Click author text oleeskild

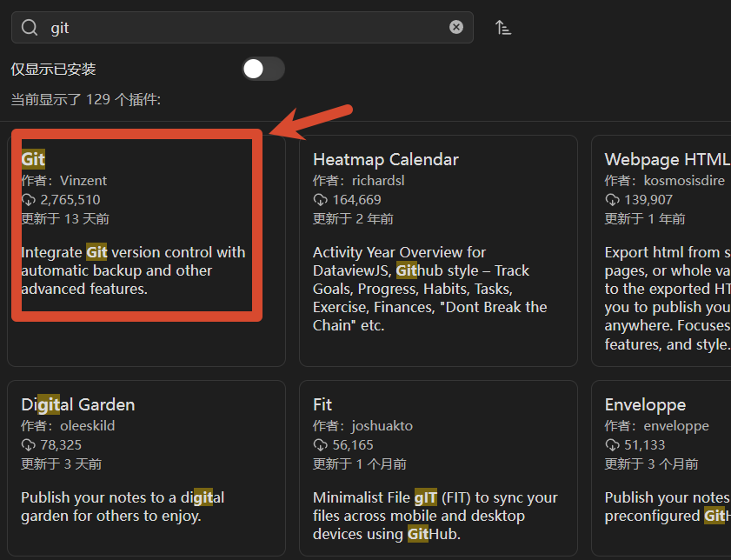point(87,426)
